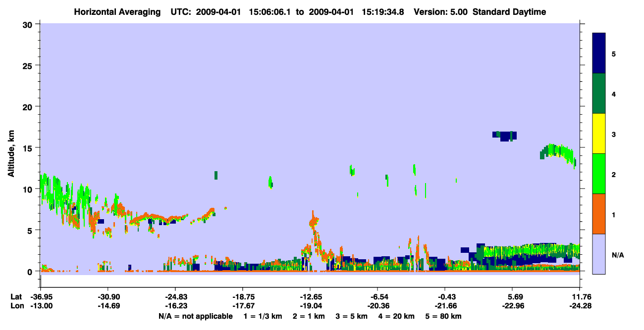Click longitude value -17.67
The height and width of the screenshot is (330, 644).
[x=243, y=306]
